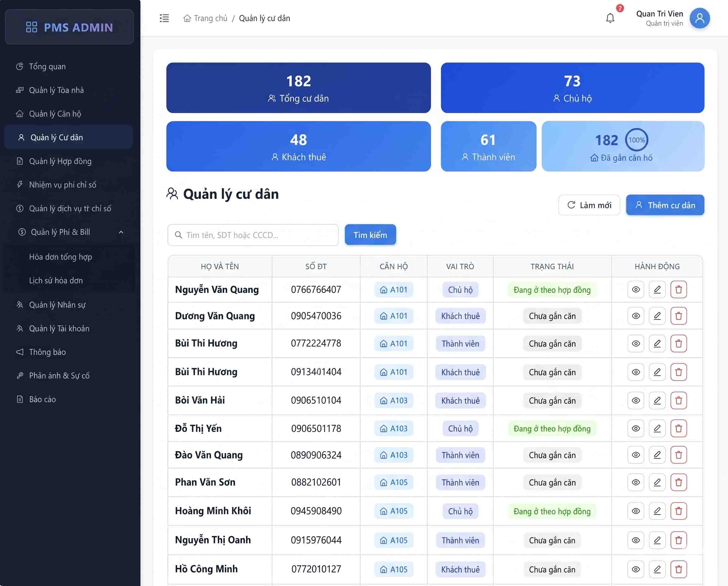Edit resident Phan Văn Sơn
The width and height of the screenshot is (728, 586).
point(657,482)
